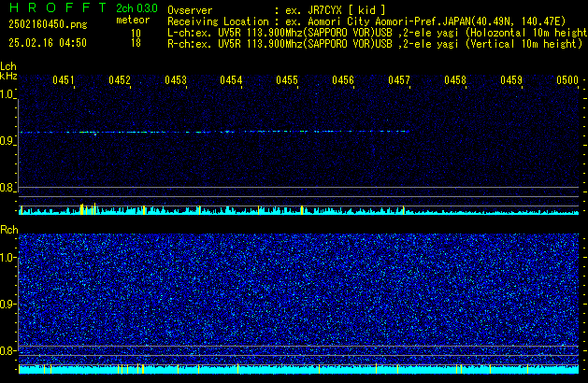The width and height of the screenshot is (588, 383).
Task: Click the Rch cyan signal level strip
Action: [299, 370]
